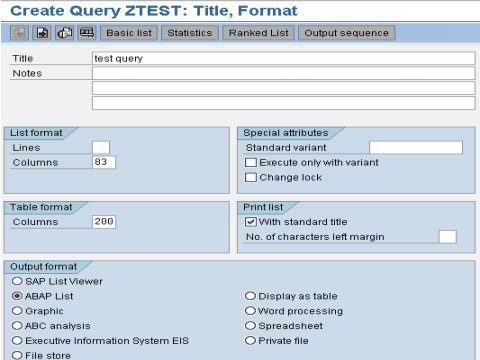This screenshot has width=480, height=360.
Task: Go to the Ranked List screen
Action: pyautogui.click(x=259, y=33)
